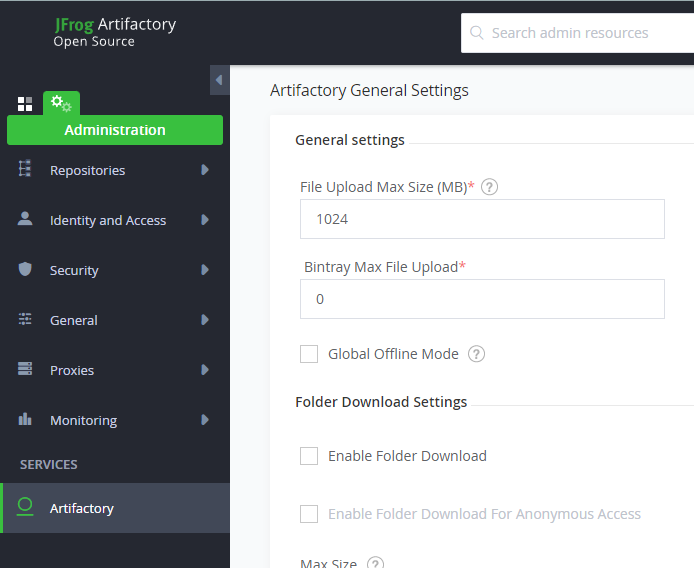Click the Folder Download Settings section title

(x=381, y=402)
